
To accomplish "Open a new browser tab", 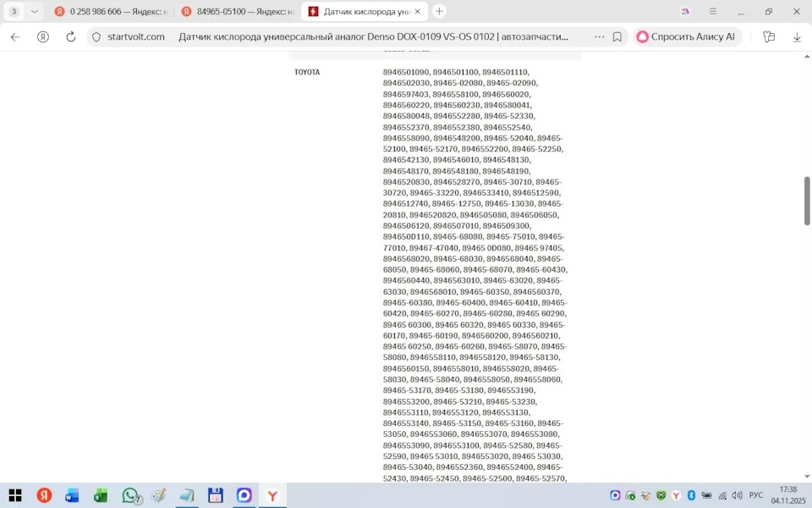I will point(439,11).
